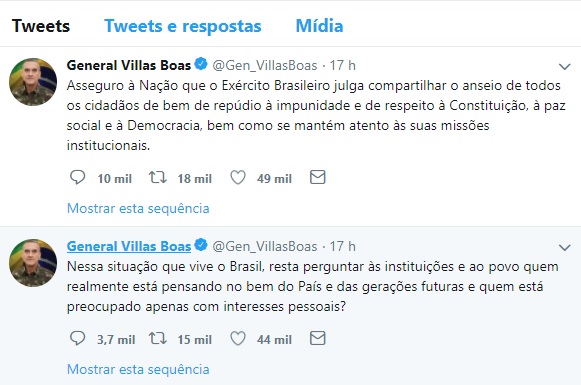The image size is (581, 385).
Task: Click Mostrar esta sequência under the second tweet
Action: coord(138,369)
